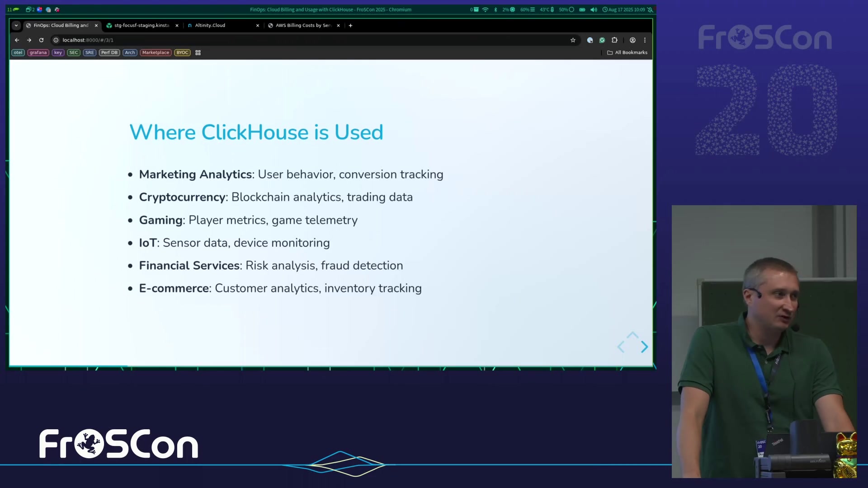Open the Wi-Fi status icon
The image size is (868, 488).
coord(485,9)
